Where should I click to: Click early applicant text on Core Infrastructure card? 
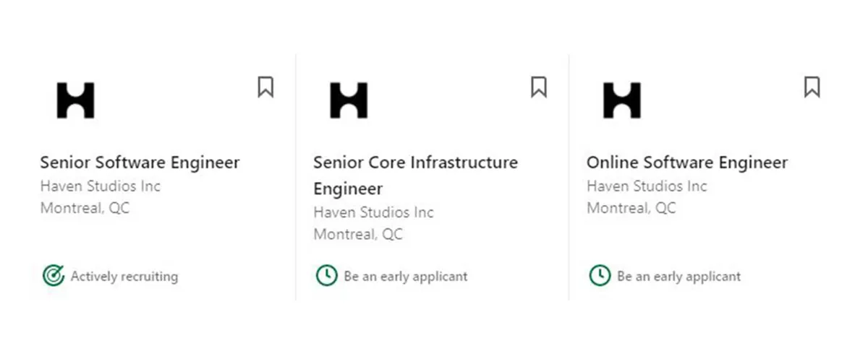(406, 276)
